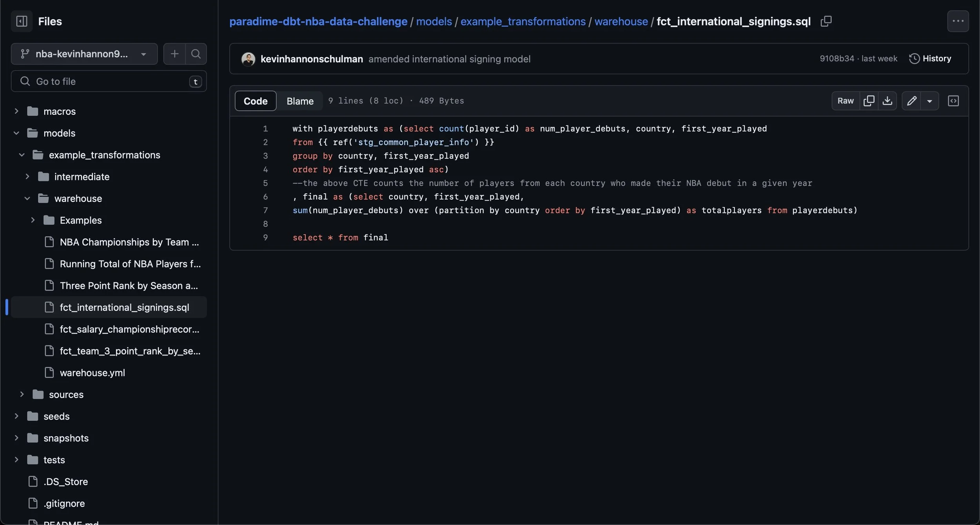Collapse the file tree side panel icon
The width and height of the screenshot is (980, 525).
tap(22, 21)
